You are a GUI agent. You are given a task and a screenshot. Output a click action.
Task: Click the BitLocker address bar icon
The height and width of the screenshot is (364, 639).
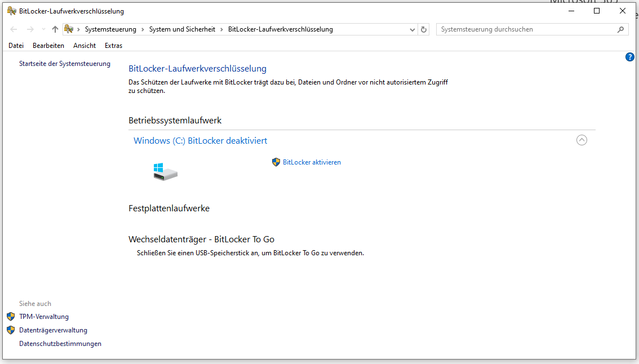click(69, 29)
